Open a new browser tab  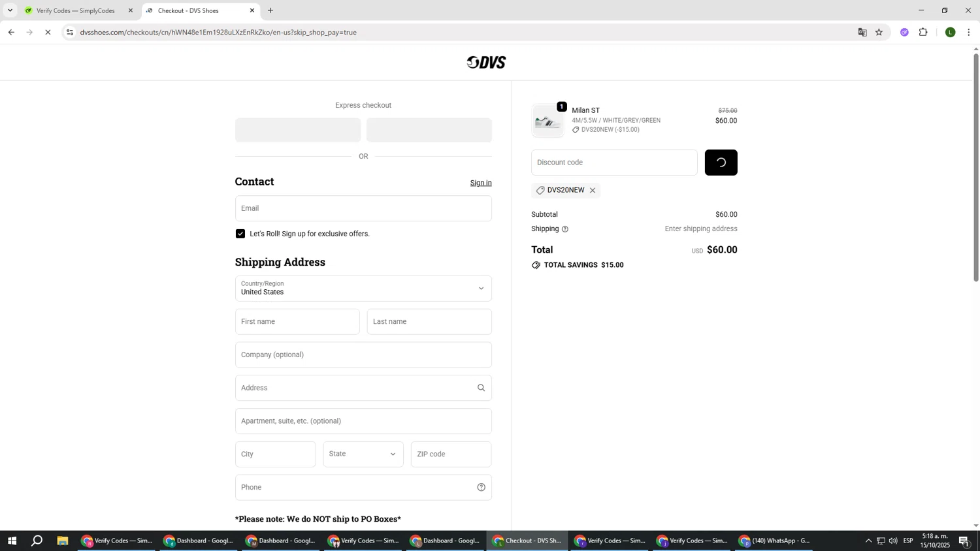pos(270,10)
